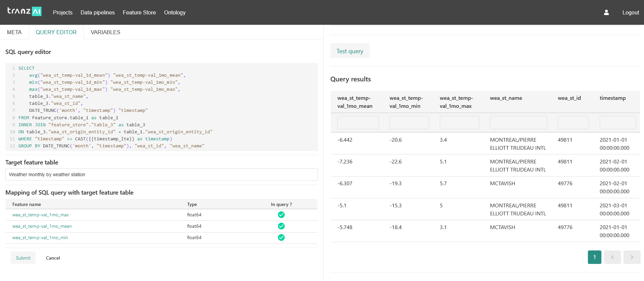Click filter box under wea_st_temp-val_1mo_max column
The image size is (644, 281).
tap(460, 123)
